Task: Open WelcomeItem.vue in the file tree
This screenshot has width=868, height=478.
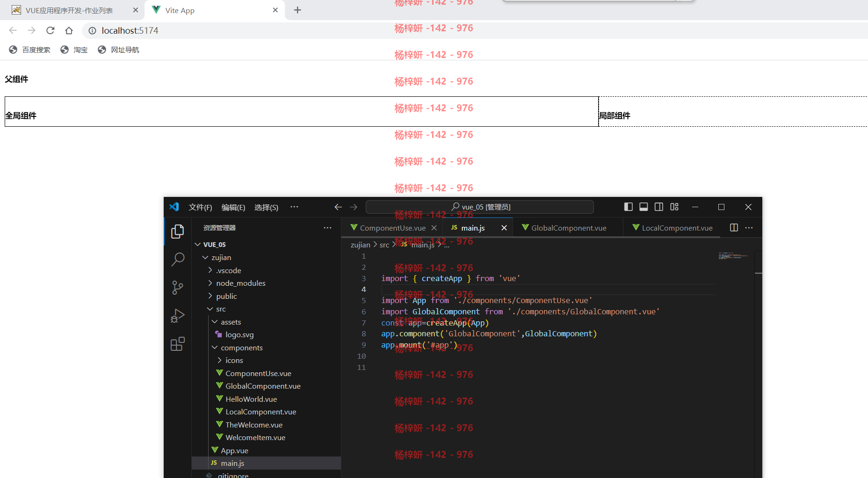Action: [255, 437]
